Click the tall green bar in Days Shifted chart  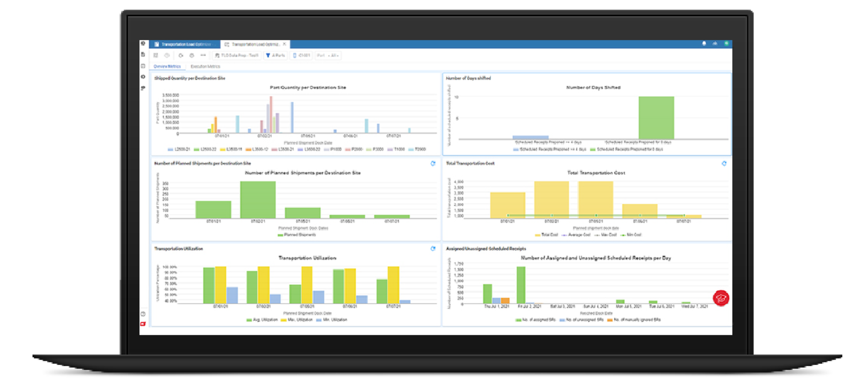pos(656,117)
